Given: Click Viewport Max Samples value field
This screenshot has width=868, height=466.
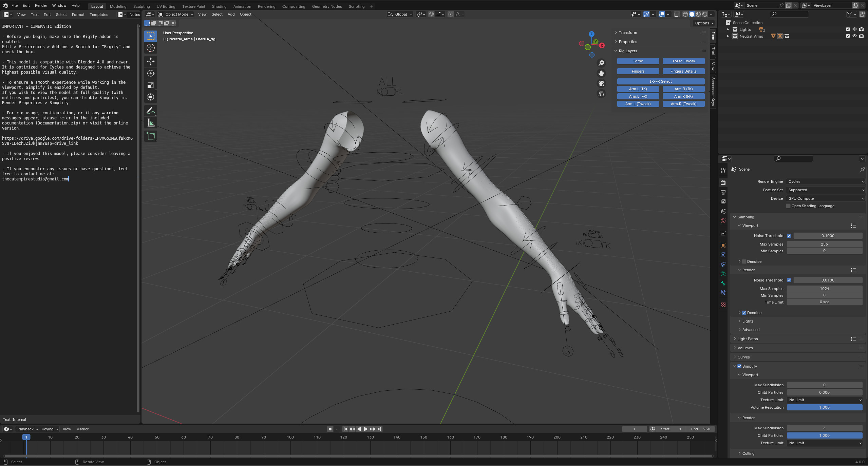Looking at the screenshot, I should coord(825,244).
